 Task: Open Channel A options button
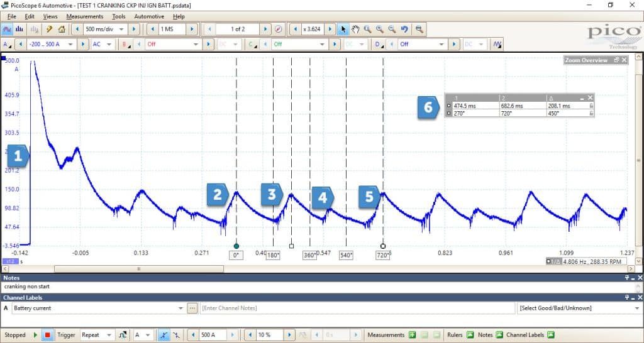7,44
